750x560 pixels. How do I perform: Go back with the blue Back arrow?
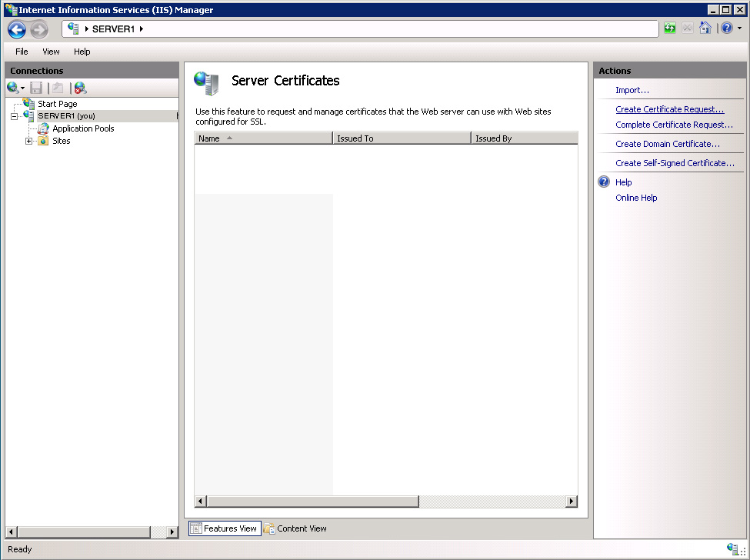pyautogui.click(x=17, y=30)
